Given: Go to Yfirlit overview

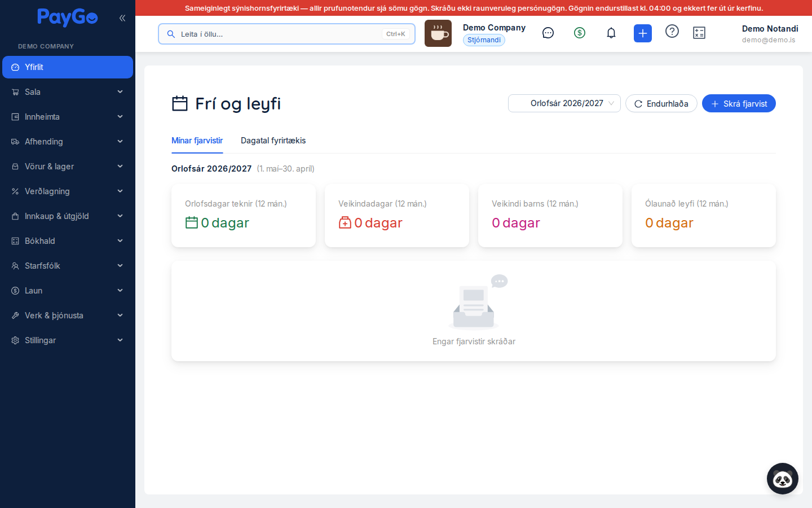Looking at the screenshot, I should coord(68,67).
